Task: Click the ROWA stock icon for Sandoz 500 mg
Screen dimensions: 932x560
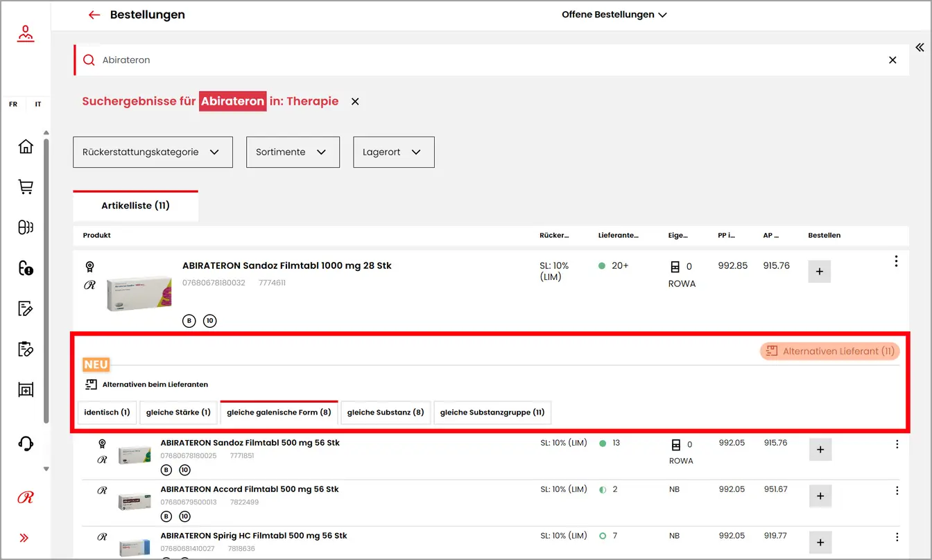Action: (x=676, y=445)
